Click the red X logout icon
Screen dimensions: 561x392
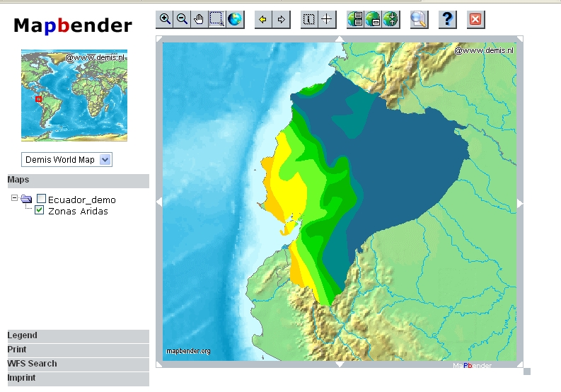coord(475,19)
